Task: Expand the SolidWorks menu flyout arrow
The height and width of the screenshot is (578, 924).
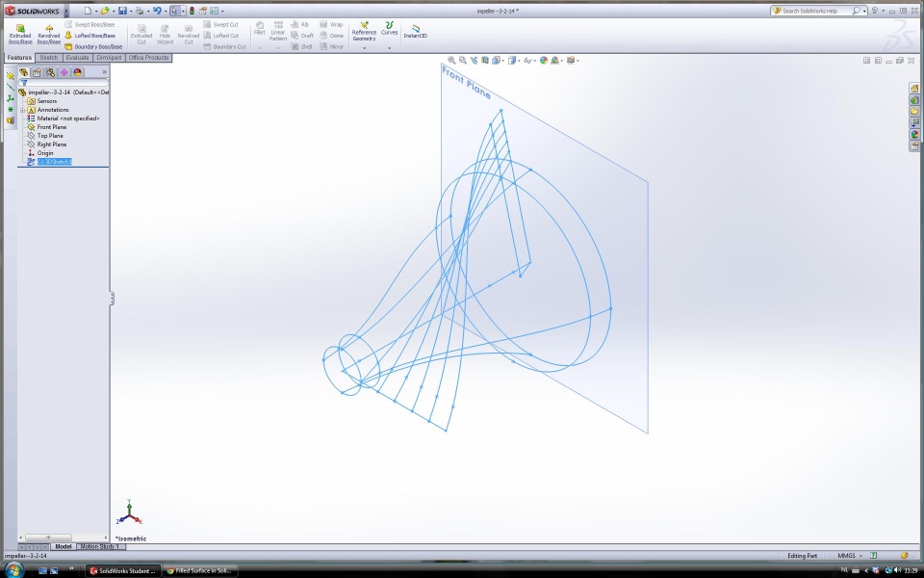Action: click(66, 11)
